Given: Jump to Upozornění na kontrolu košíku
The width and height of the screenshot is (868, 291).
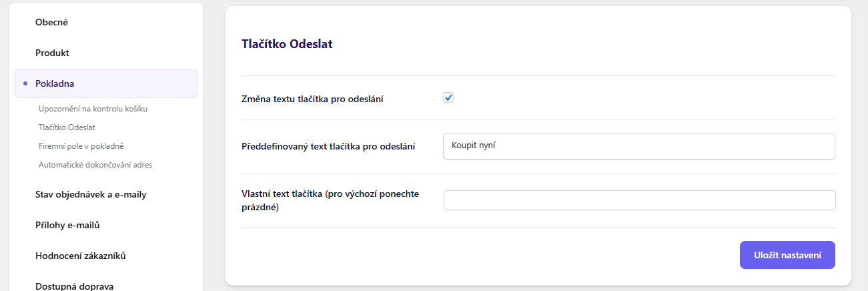Looking at the screenshot, I should point(93,108).
